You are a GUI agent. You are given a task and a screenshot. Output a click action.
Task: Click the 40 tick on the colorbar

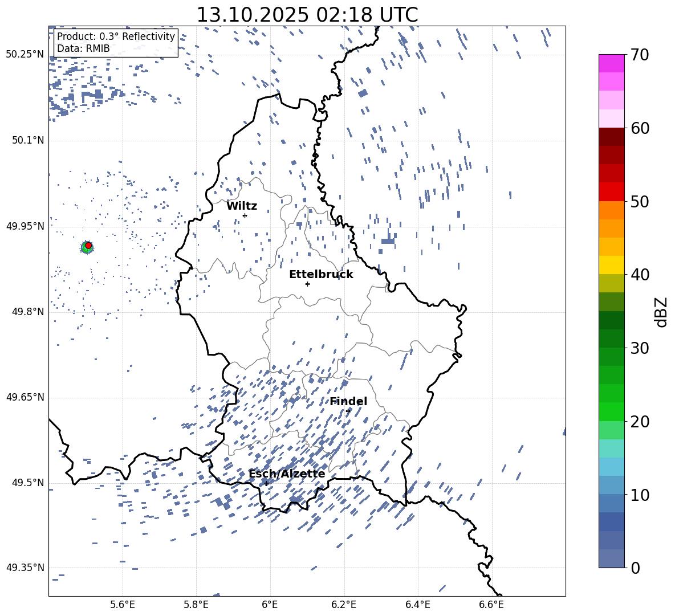point(640,275)
